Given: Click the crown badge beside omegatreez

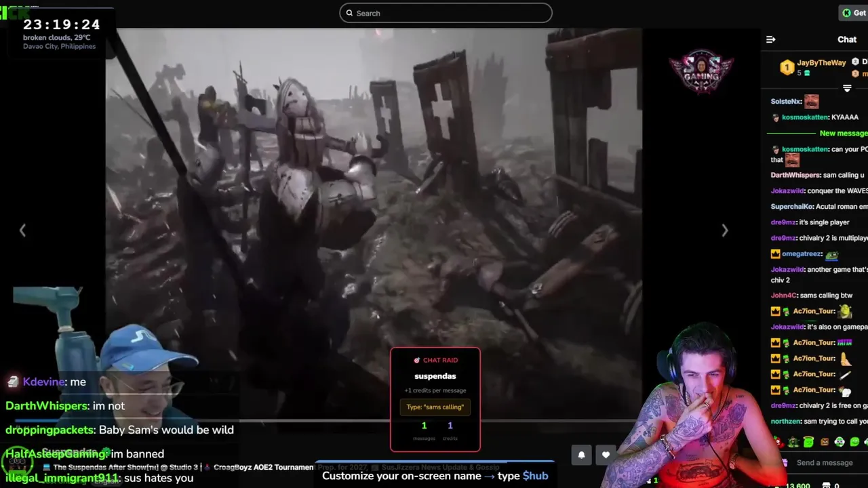Looking at the screenshot, I should tap(775, 254).
